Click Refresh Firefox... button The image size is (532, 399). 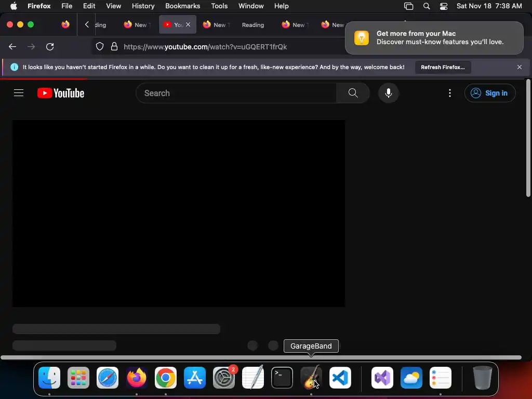443,67
